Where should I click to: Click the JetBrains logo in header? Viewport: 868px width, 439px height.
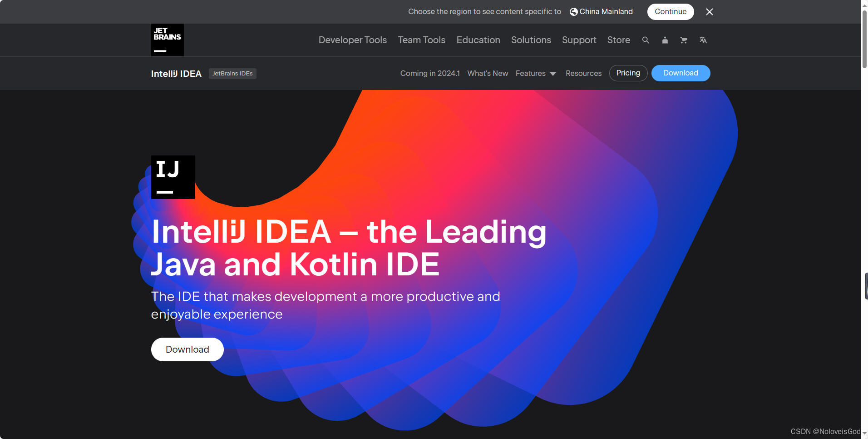[x=168, y=40]
